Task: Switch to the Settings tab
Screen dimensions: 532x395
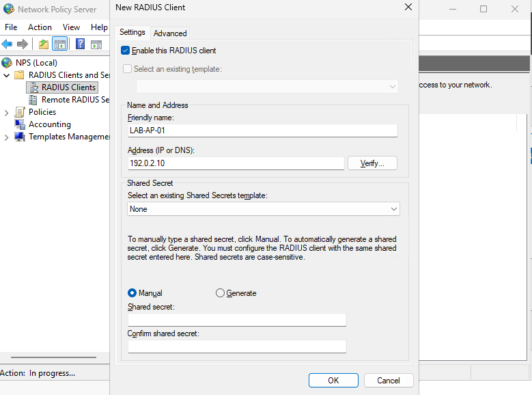Action: pos(132,32)
